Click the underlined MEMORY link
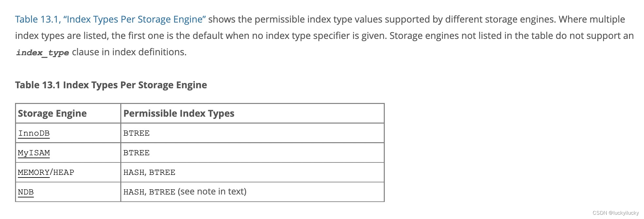Viewport: 644px width, 219px height. [33, 173]
